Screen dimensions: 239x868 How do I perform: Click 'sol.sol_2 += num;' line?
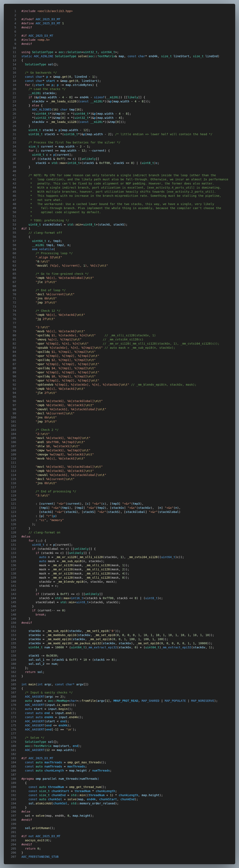[43, 664]
